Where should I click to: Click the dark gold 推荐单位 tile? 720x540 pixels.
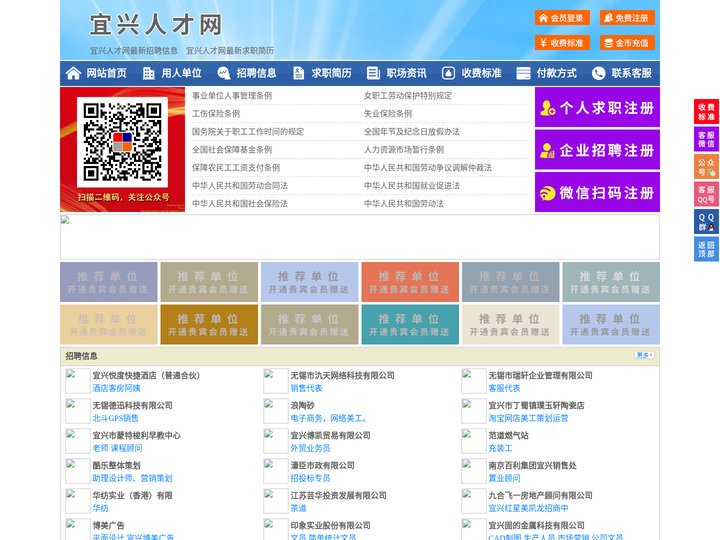(209, 324)
